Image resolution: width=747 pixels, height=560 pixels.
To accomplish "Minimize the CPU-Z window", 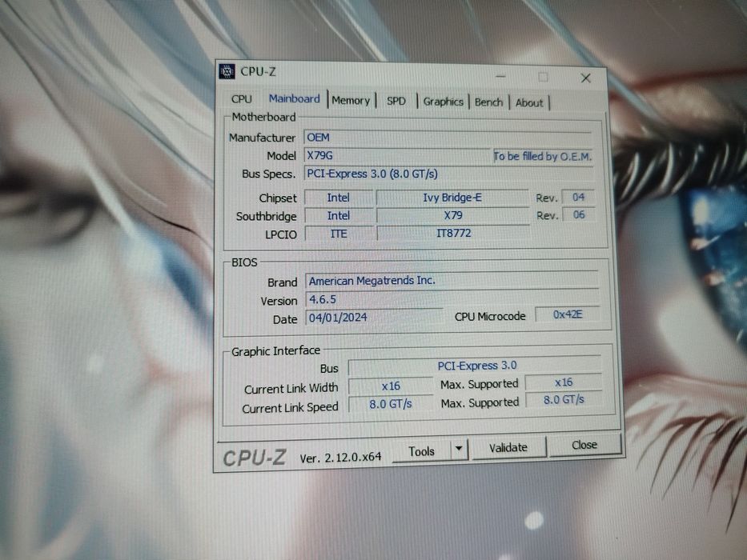I will point(500,76).
